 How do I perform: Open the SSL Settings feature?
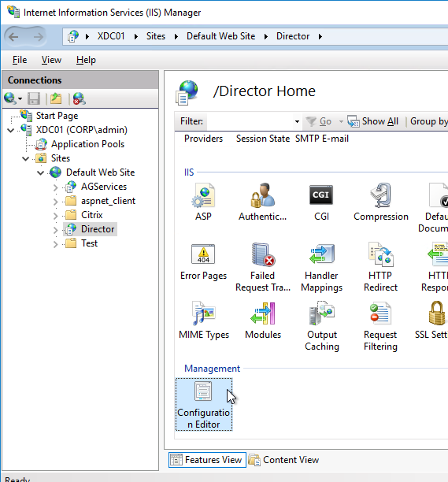tap(433, 320)
